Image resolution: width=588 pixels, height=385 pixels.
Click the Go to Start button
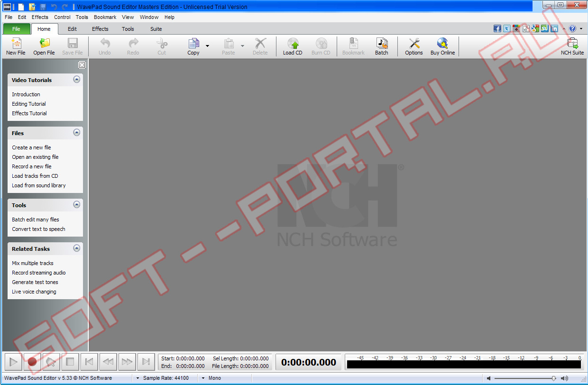(89, 362)
